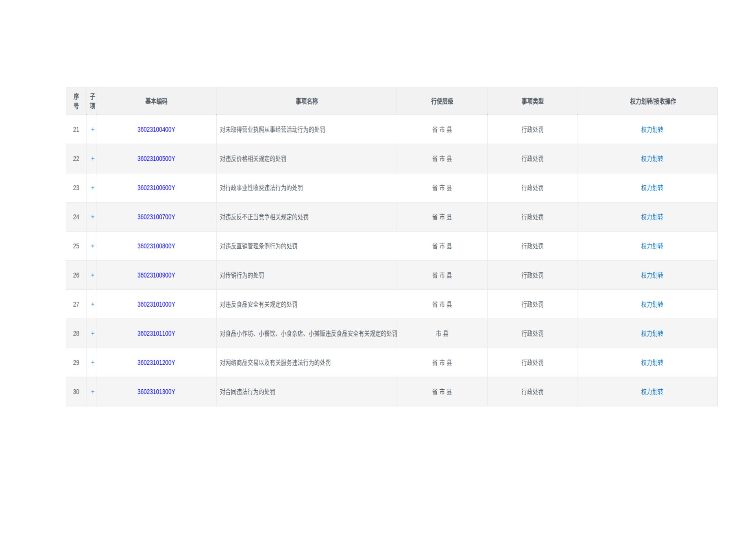The image size is (756, 534).
Task: Open code link 36023100400Y
Action: 156,130
